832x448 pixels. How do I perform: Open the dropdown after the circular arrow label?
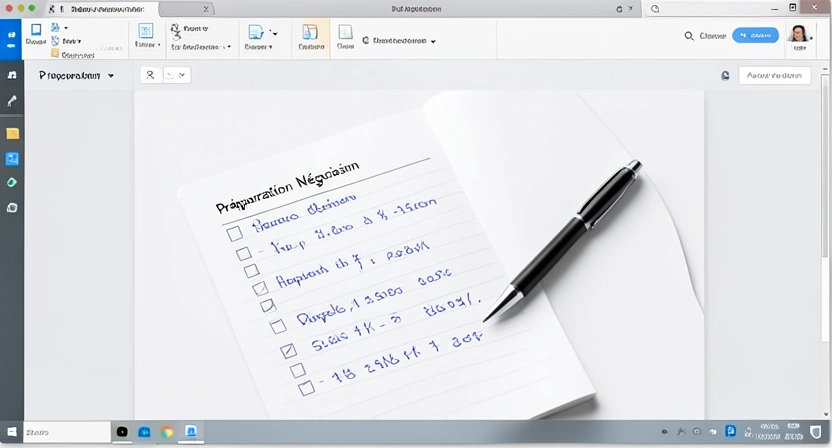(433, 41)
